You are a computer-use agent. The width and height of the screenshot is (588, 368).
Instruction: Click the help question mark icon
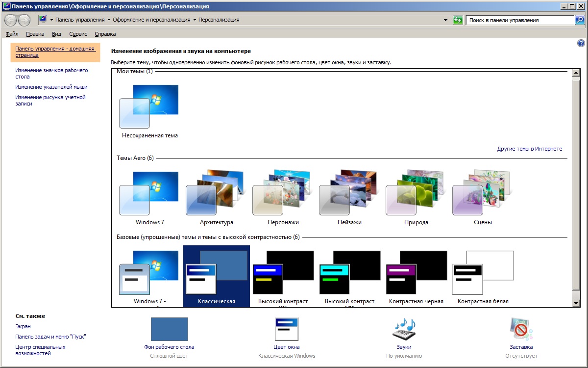[x=581, y=44]
